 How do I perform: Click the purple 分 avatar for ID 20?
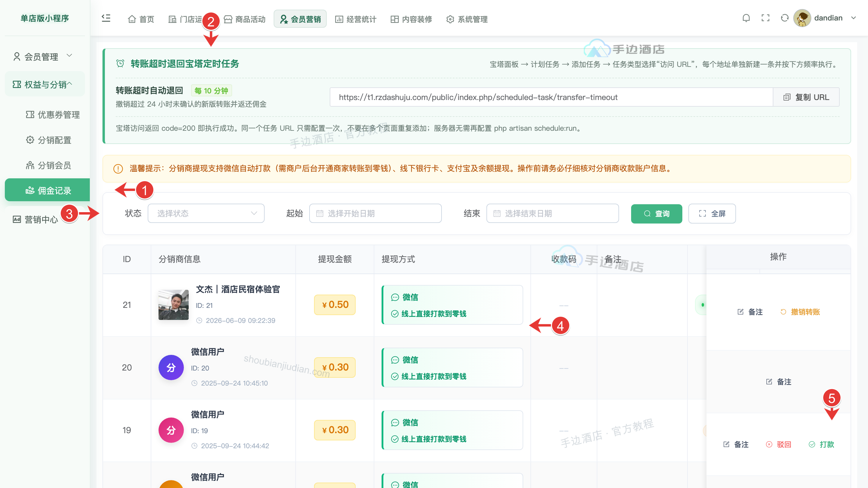click(x=171, y=368)
